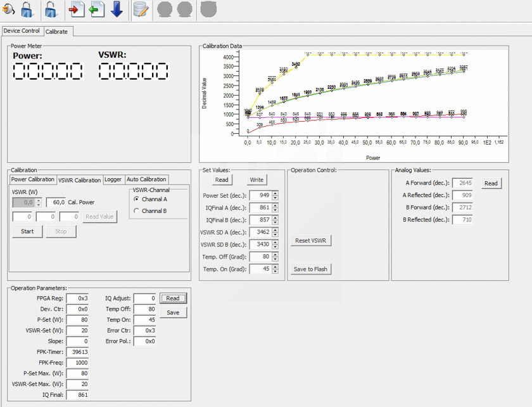
Task: Click the blue down arrow download icon
Action: (117, 10)
